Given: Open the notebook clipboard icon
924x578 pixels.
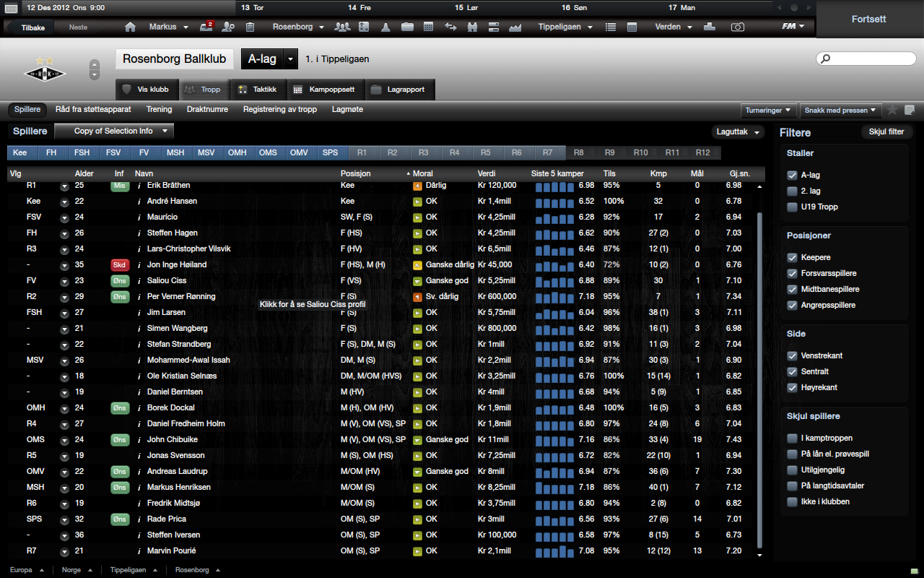Looking at the screenshot, I should (250, 27).
